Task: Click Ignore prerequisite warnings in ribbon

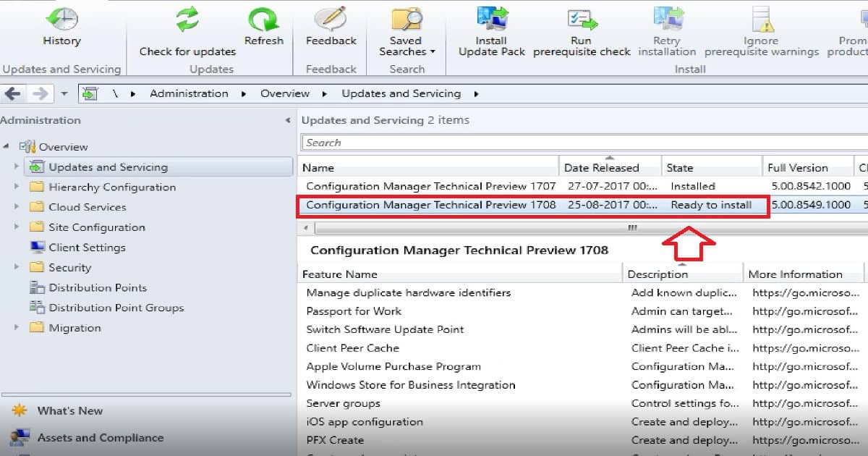Action: click(762, 33)
